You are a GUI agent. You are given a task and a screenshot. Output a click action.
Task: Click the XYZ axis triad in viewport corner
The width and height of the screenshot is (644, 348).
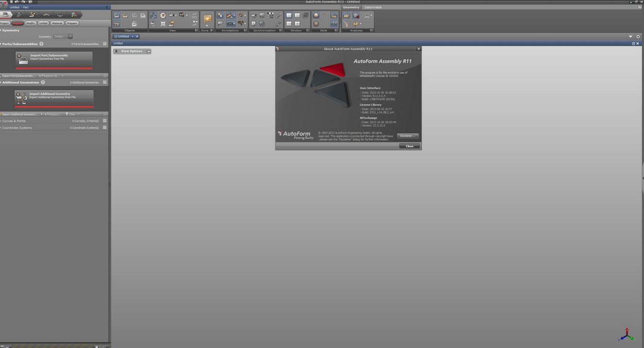point(627,334)
